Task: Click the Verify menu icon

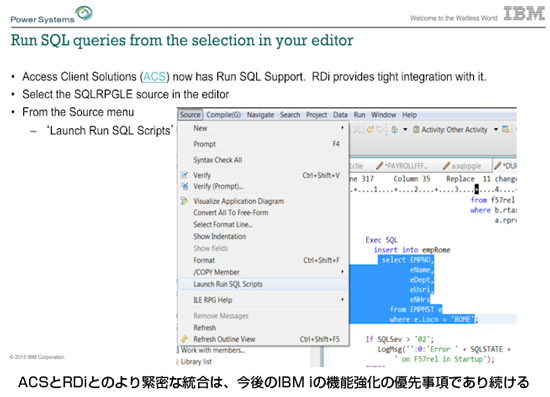Action: pos(185,175)
